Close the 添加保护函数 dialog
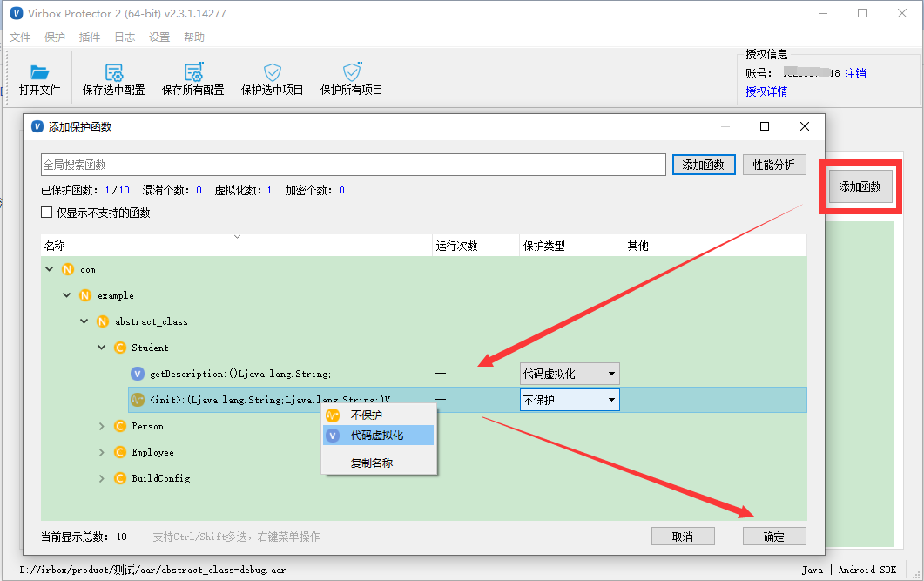This screenshot has height=581, width=924. tap(805, 126)
